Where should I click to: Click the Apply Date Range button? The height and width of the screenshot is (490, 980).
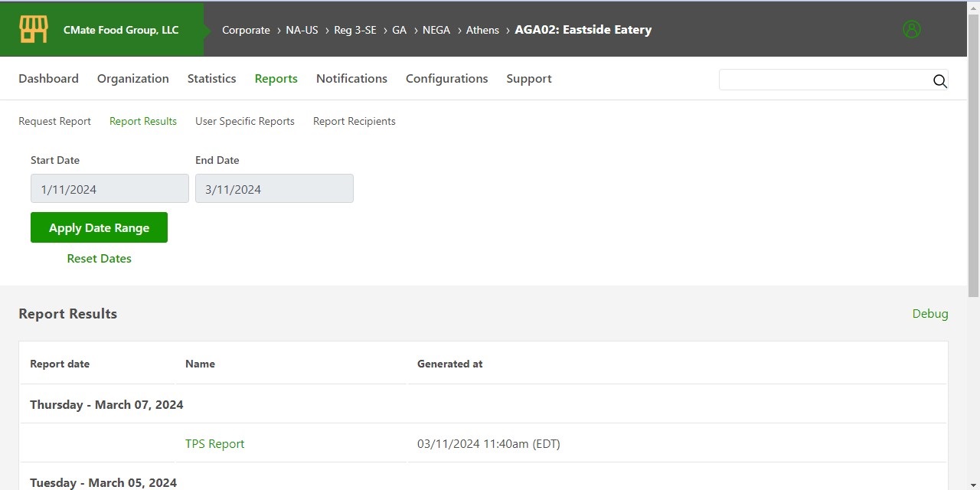pos(99,227)
